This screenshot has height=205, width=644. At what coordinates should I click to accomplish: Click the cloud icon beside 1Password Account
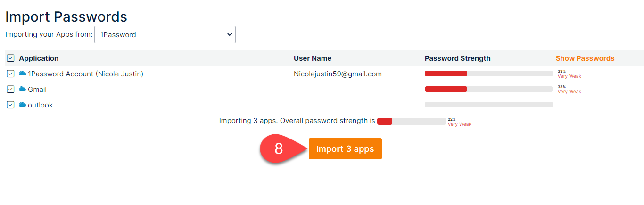tap(23, 74)
